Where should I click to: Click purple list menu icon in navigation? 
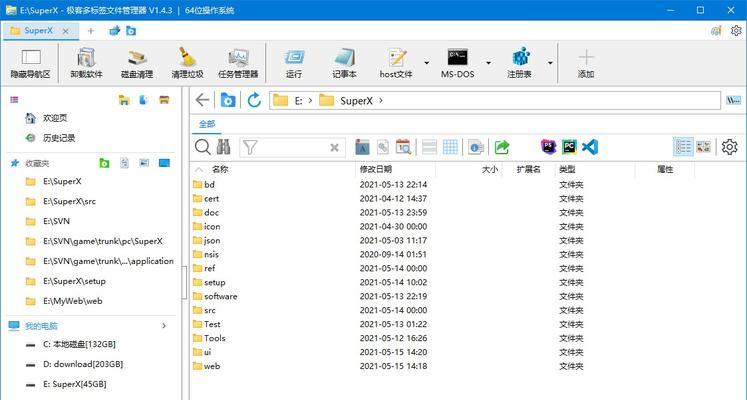point(14,100)
